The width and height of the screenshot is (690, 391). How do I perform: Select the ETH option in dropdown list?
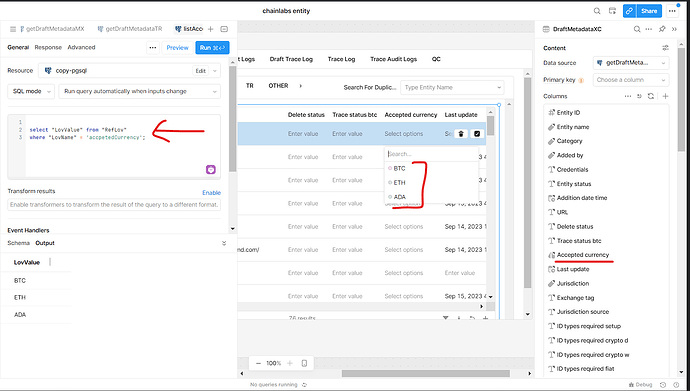(x=431, y=183)
